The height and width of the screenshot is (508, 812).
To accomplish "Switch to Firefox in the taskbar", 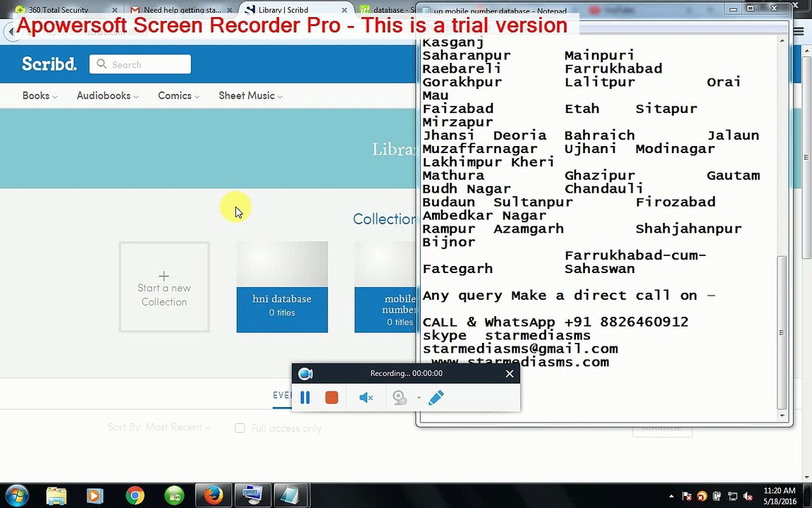I will (x=214, y=496).
